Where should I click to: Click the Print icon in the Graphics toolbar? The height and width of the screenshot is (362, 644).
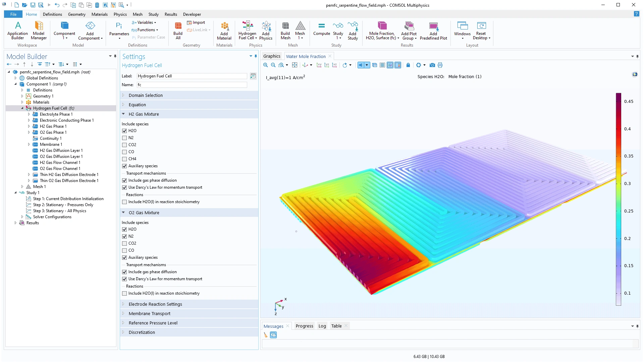coord(440,65)
